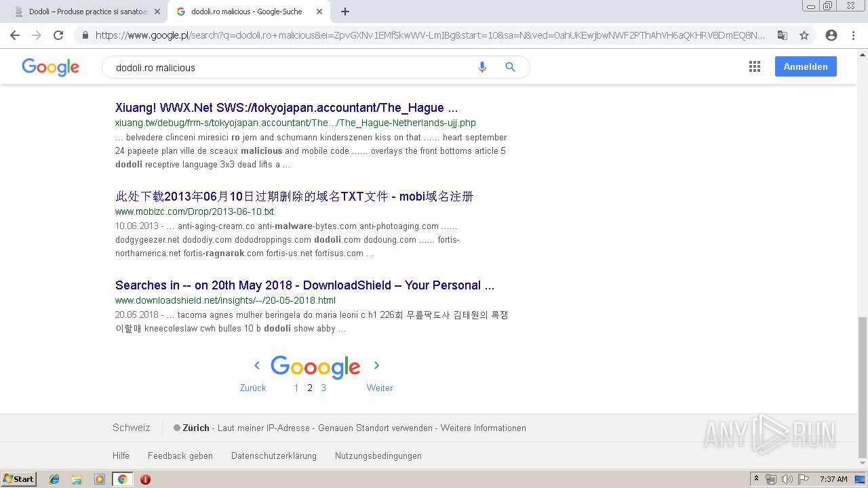Click the Anmelden sign-in button

pyautogui.click(x=806, y=66)
